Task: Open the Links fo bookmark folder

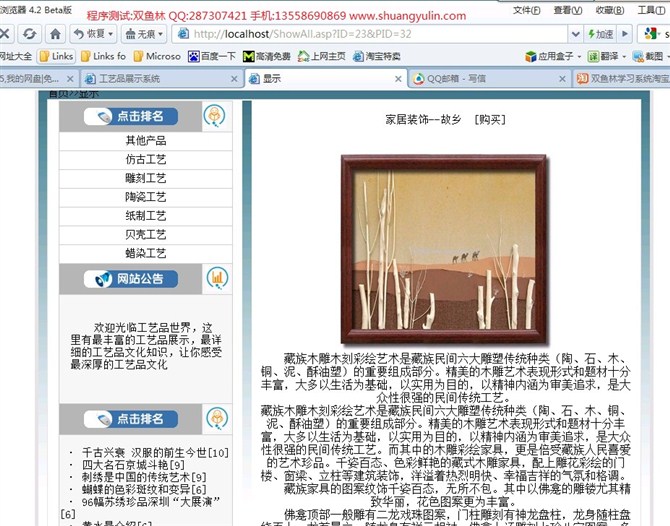Action: [x=103, y=56]
